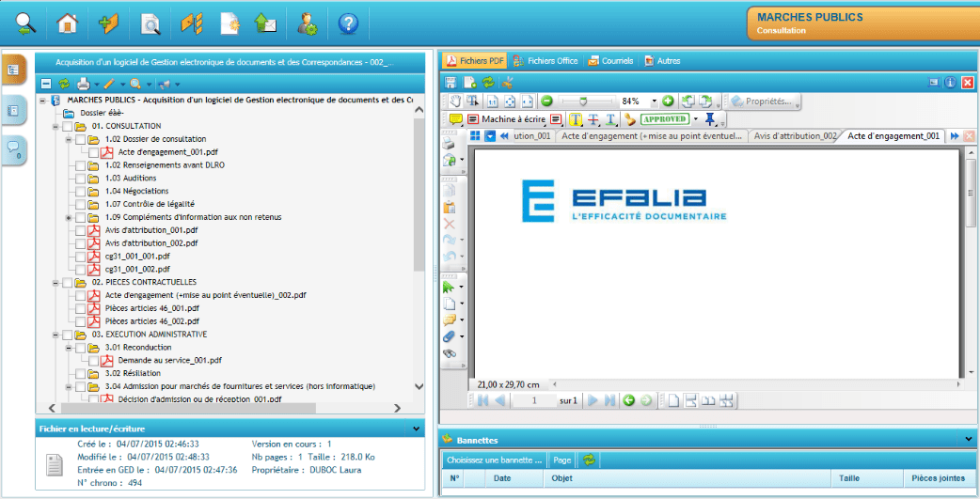Screen dimensions: 980x499
Task: Click the APPROVED stamp tool
Action: (x=665, y=119)
